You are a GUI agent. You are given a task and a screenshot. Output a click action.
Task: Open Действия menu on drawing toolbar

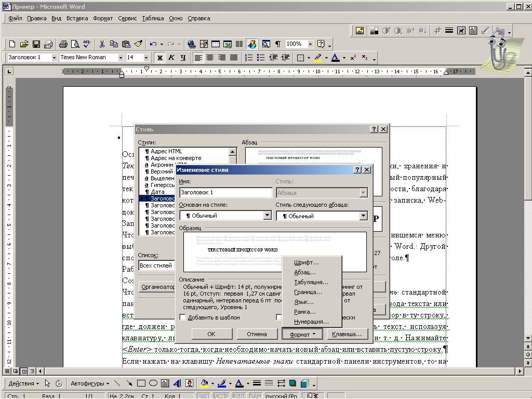pos(23,383)
